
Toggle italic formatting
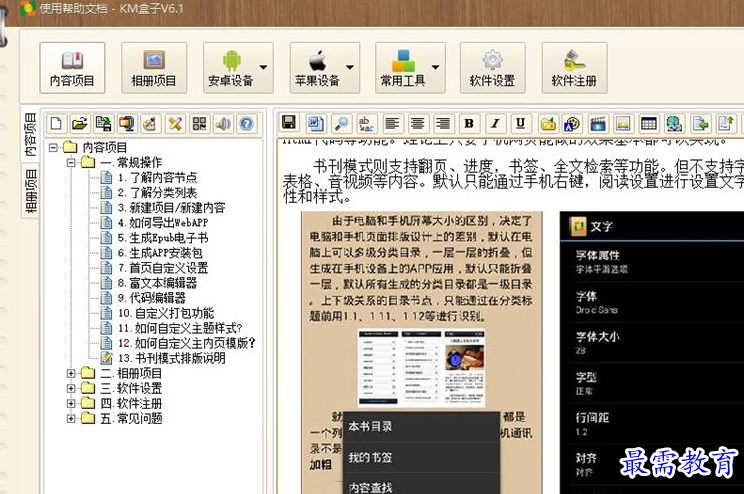[495, 124]
